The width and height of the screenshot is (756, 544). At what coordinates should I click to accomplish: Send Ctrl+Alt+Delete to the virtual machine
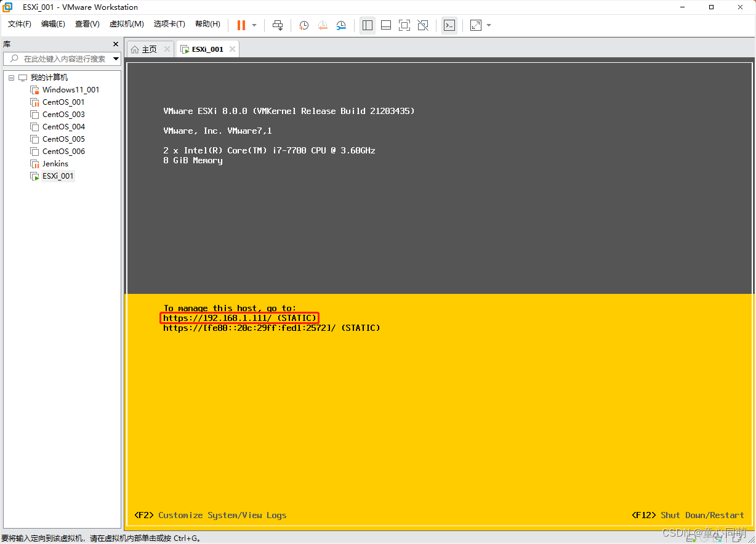pos(277,25)
